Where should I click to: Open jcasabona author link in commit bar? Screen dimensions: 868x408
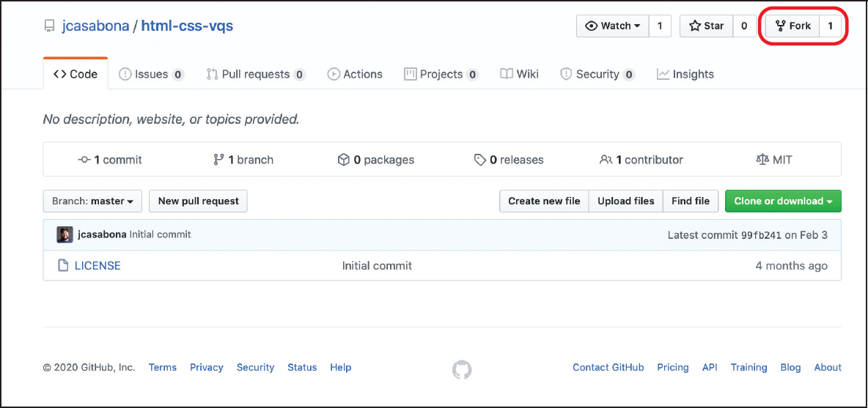coord(103,234)
